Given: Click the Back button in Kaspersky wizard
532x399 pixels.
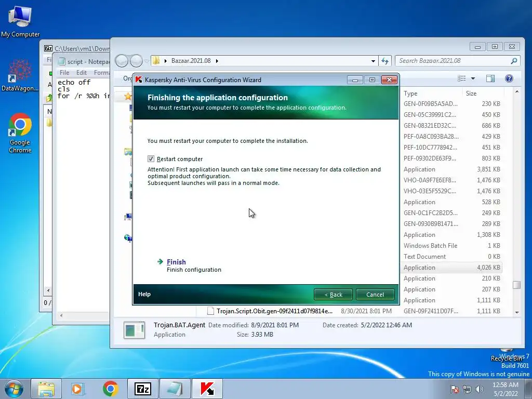Looking at the screenshot, I should click(x=333, y=295).
